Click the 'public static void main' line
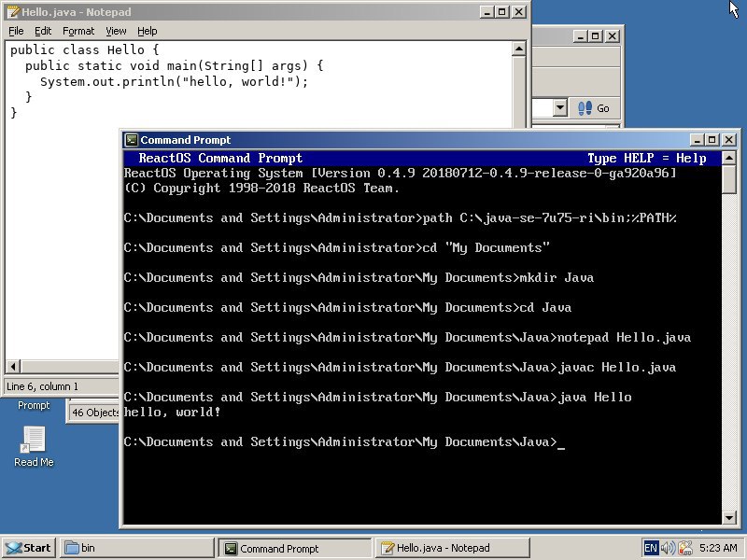This screenshot has height=560, width=747. point(174,65)
